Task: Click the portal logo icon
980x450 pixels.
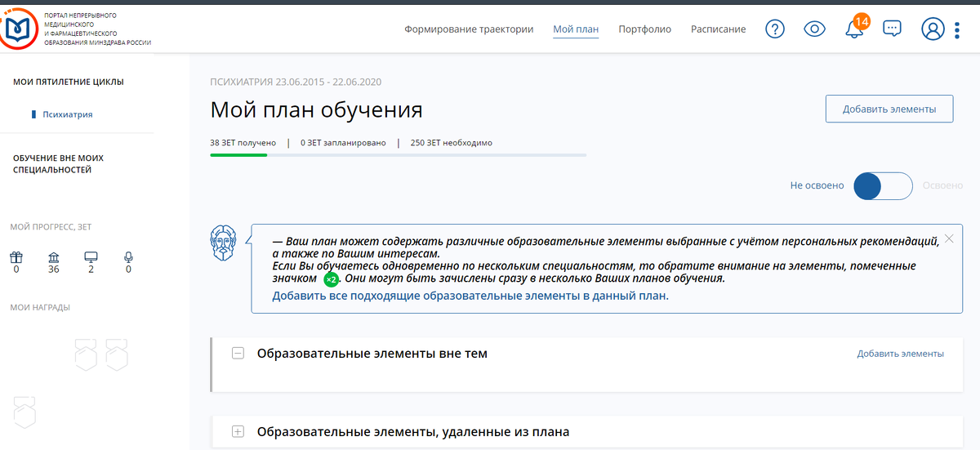Action: pos(18,29)
